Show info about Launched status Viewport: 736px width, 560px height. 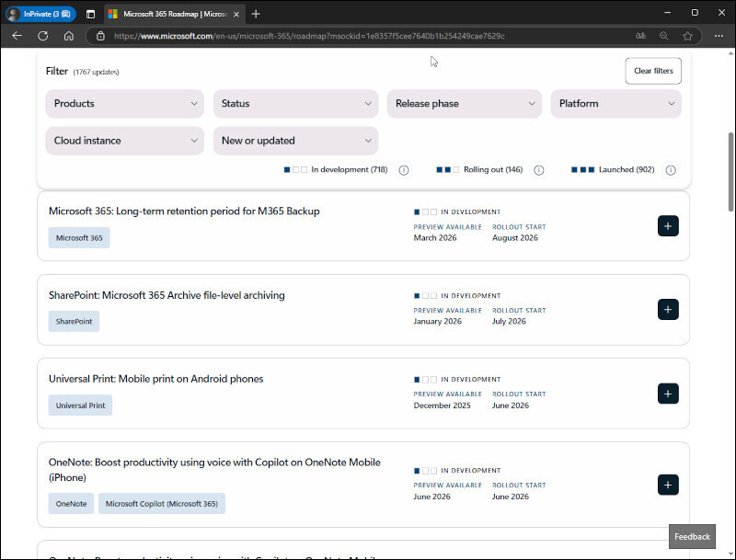pyautogui.click(x=671, y=170)
